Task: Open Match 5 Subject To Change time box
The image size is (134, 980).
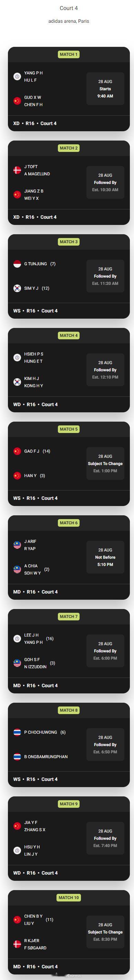Action: pos(105,463)
